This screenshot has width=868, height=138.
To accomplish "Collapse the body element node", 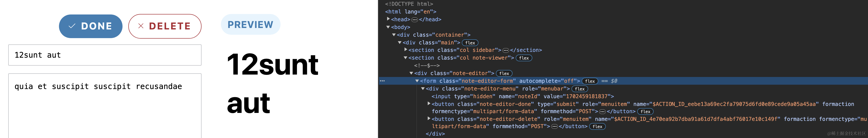I will coord(388,27).
